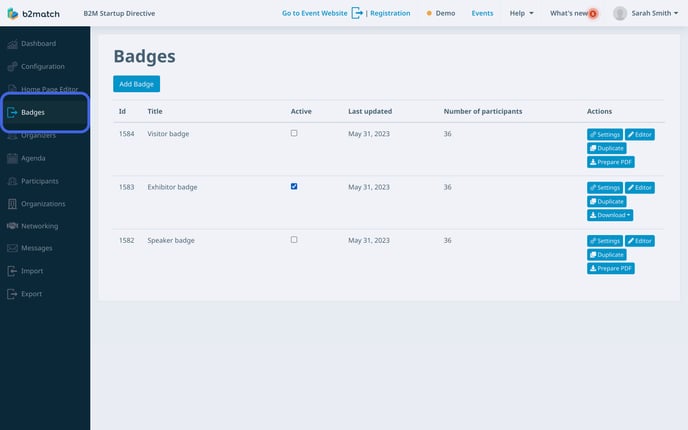Screen dimensions: 688x430
Task: Click badge Id 1582
Action: (x=126, y=240)
